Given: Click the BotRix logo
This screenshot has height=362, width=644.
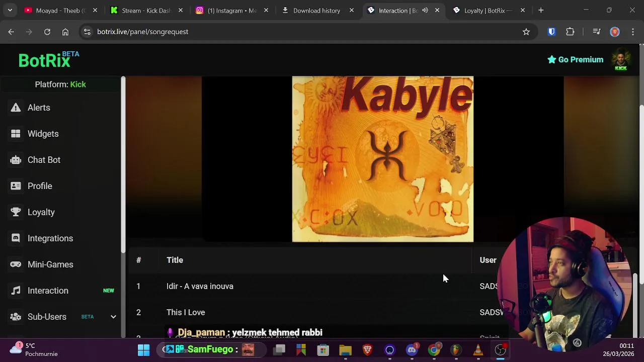Looking at the screenshot, I should [48, 60].
